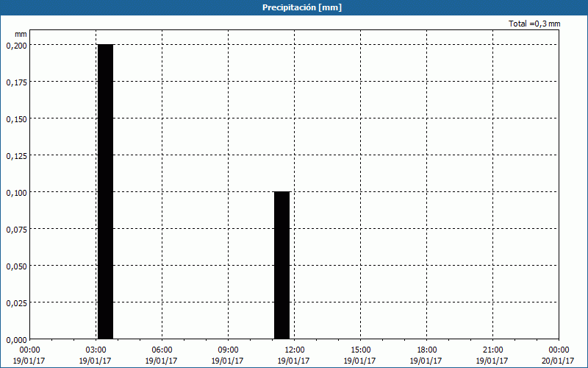Click the 0,1 mm precipitation bar before 12:00
Viewport: 588px width, 368px height.
pyautogui.click(x=282, y=265)
